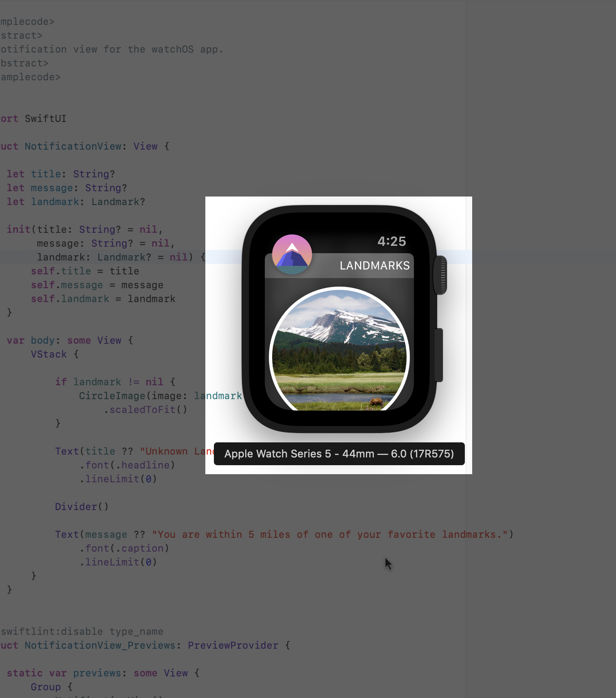Click 'let title: String?' declaration
This screenshot has width=616, height=698.
[61, 174]
